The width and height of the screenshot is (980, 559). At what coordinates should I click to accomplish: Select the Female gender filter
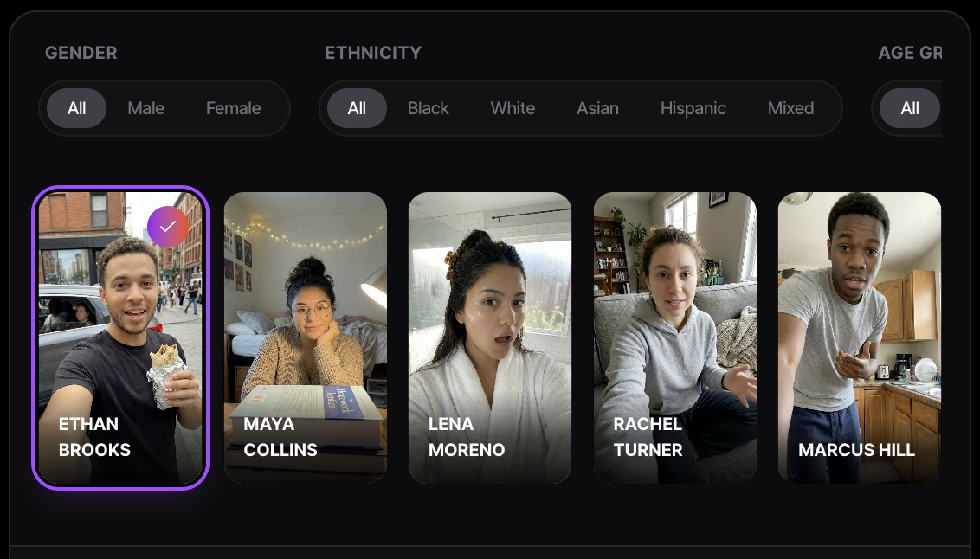[233, 108]
